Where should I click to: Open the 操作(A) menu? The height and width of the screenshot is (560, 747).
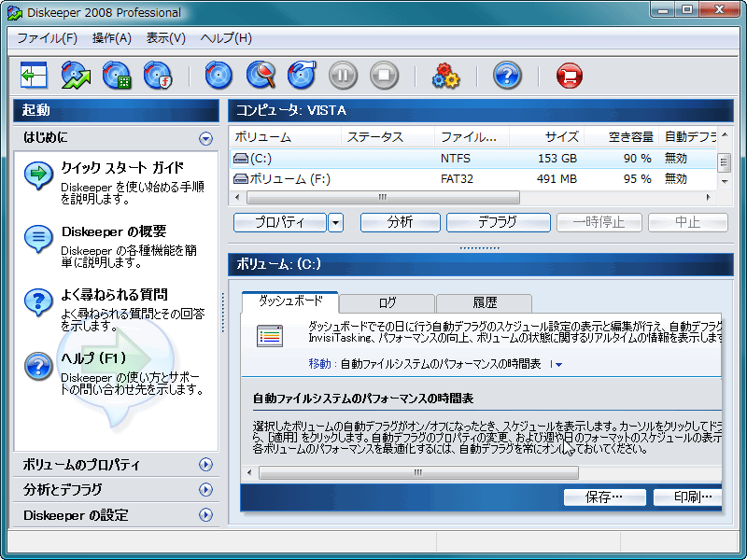[x=112, y=38]
